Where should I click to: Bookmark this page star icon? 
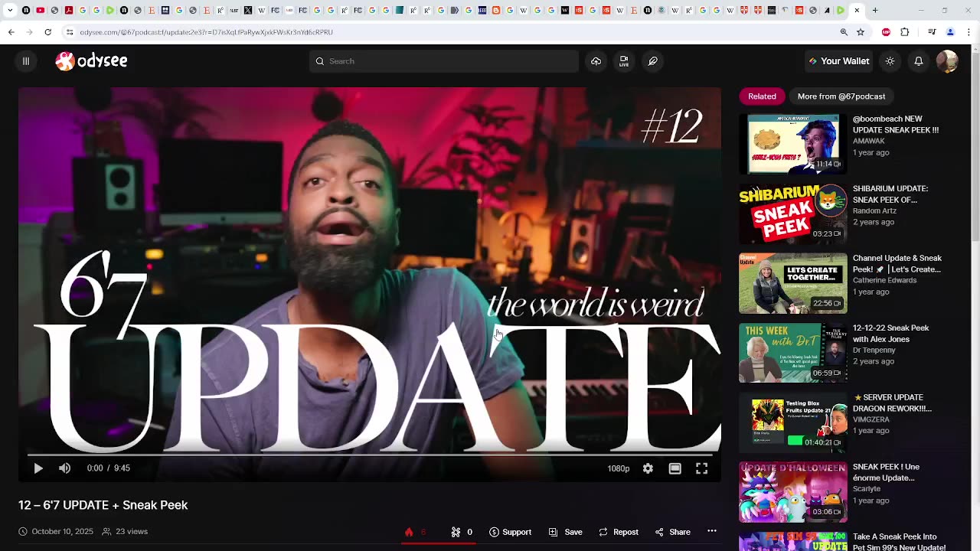click(x=861, y=32)
